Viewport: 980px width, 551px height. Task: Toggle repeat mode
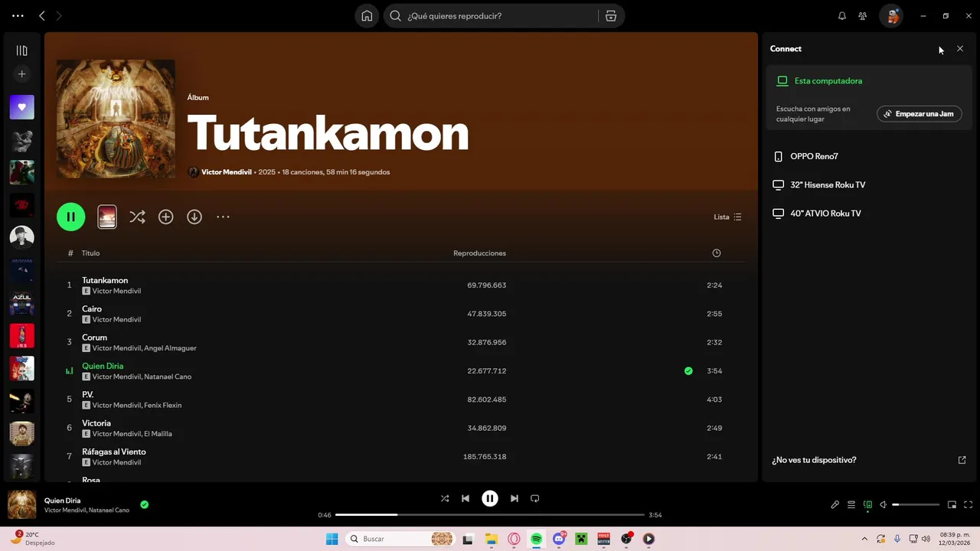click(x=535, y=498)
